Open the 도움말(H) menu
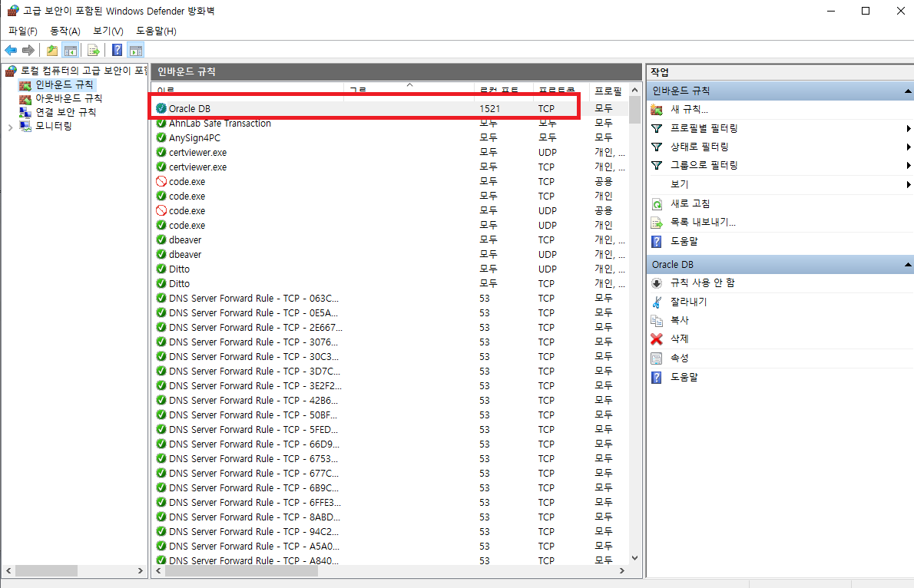Screen dimensions: 914x588 tap(156, 31)
